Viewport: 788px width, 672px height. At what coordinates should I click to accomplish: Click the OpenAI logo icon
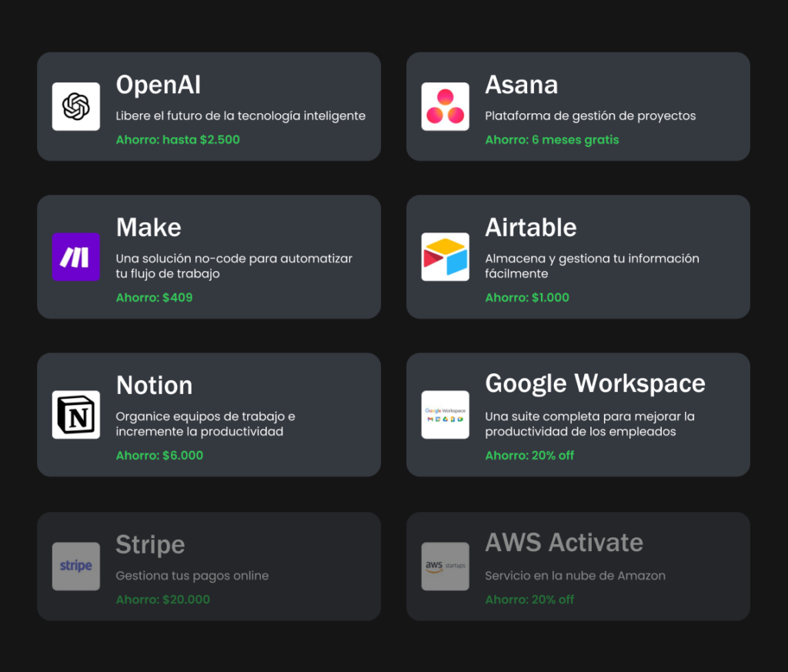pyautogui.click(x=76, y=106)
